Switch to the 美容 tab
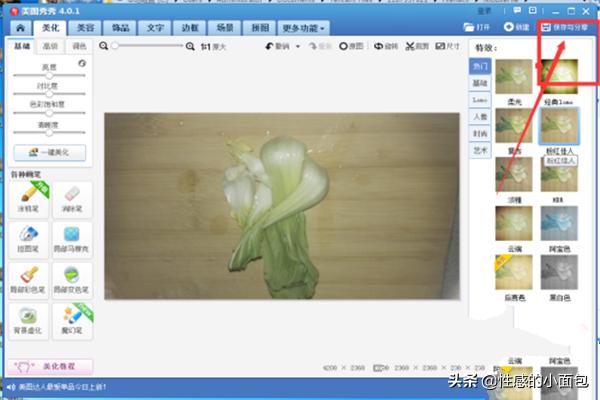Viewport: 600px width, 400px height. [x=87, y=27]
